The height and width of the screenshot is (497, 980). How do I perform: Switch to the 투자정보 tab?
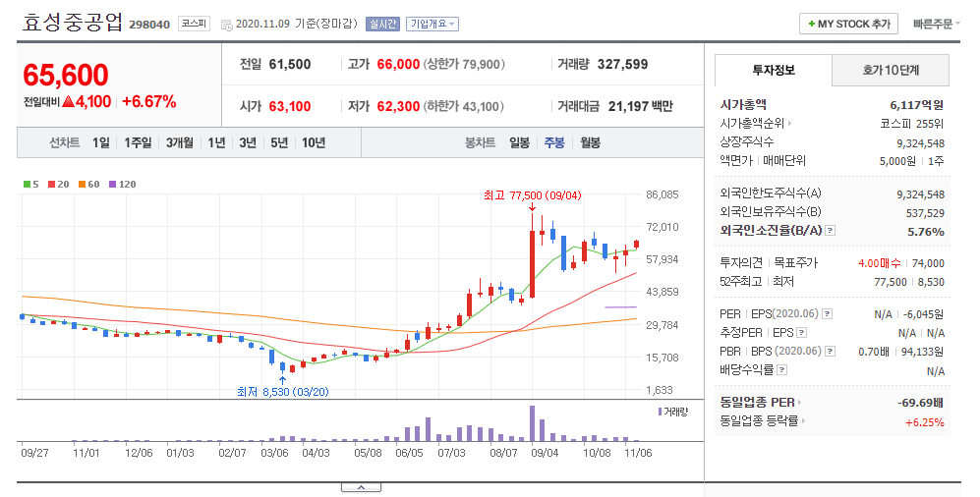pos(774,70)
